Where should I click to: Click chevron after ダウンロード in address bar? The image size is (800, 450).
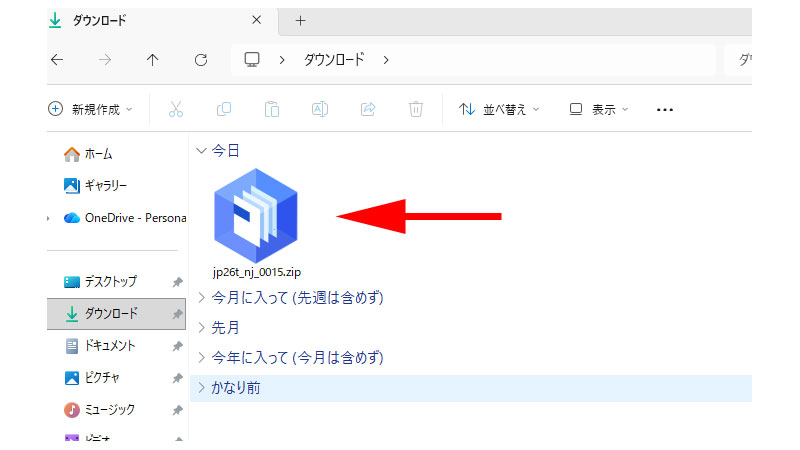pyautogui.click(x=386, y=60)
